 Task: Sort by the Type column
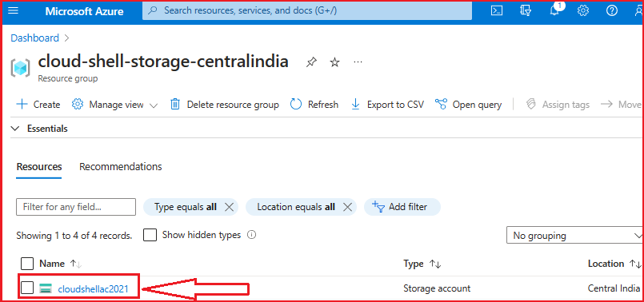pos(422,264)
